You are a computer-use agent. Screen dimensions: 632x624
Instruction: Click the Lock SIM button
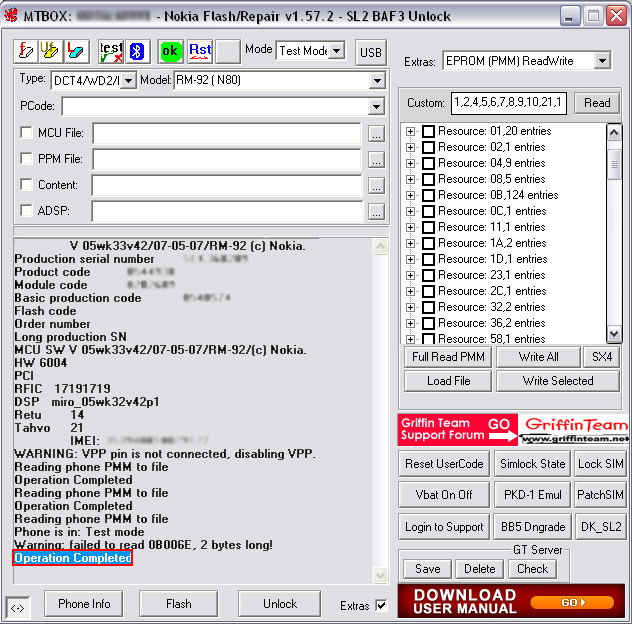[600, 464]
